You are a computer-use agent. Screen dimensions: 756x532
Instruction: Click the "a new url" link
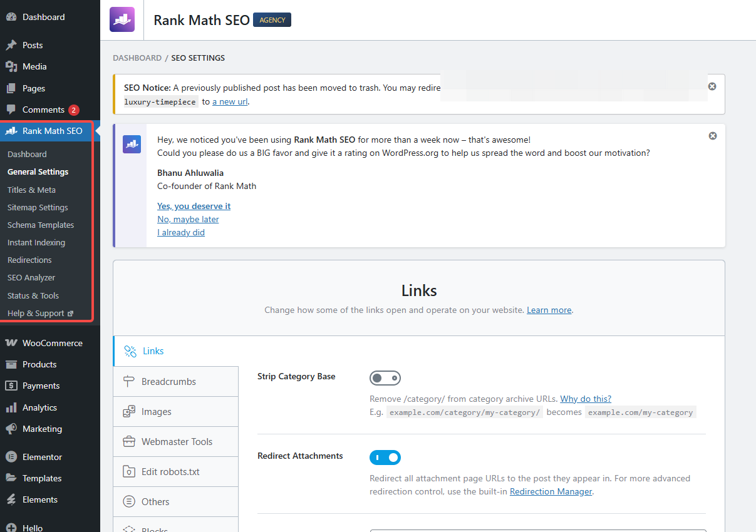[229, 101]
